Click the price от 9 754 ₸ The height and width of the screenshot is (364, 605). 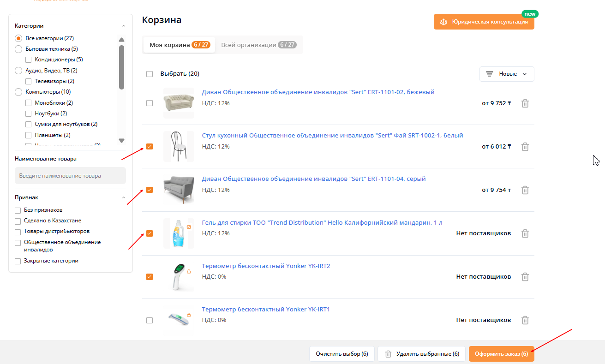point(497,190)
